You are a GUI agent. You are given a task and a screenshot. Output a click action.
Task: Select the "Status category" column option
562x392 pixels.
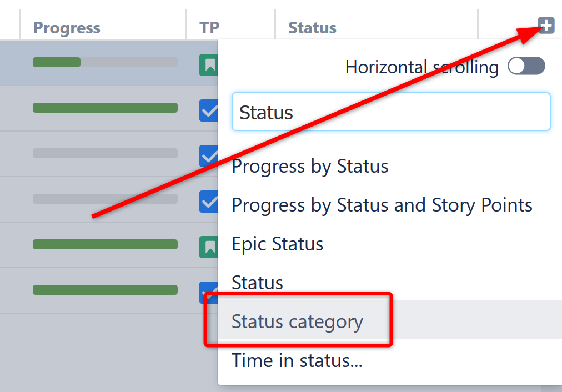tap(297, 321)
